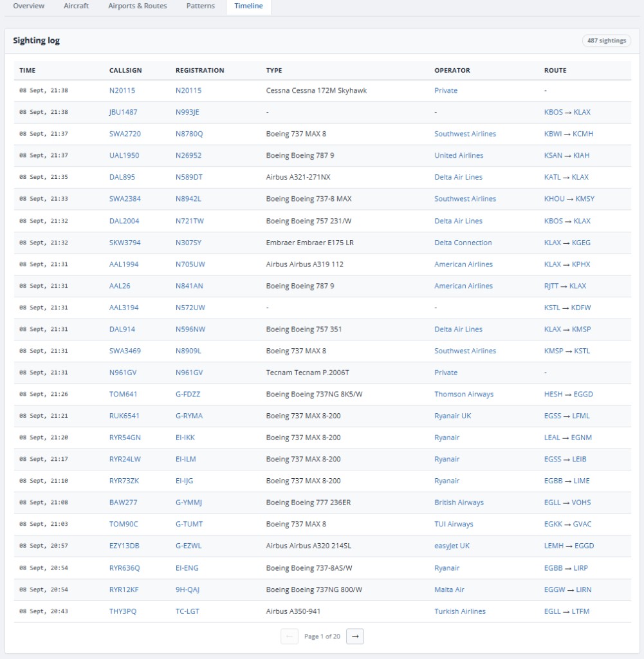
Task: Open registration N721TW
Action: (189, 221)
